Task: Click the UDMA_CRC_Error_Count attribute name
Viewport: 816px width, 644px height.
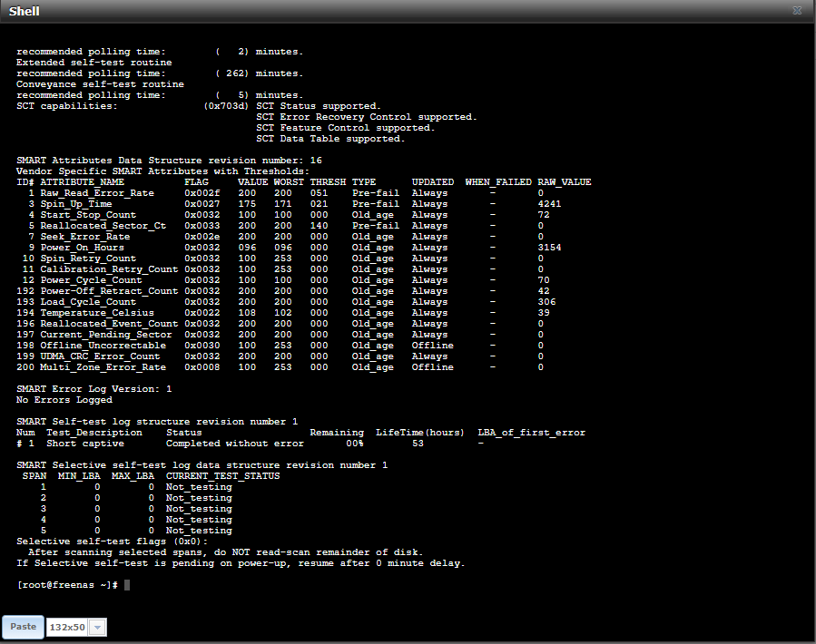Action: (100, 356)
